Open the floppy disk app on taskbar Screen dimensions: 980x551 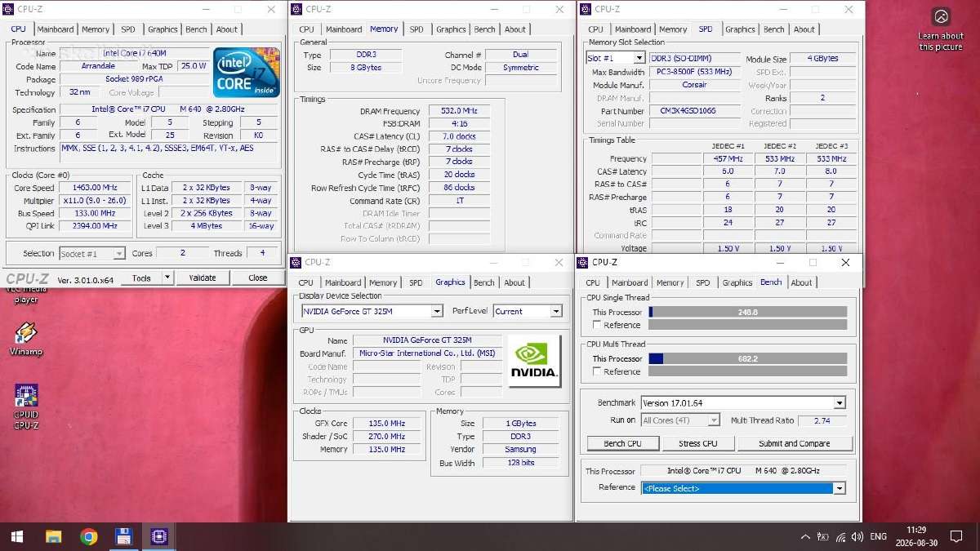(x=123, y=536)
